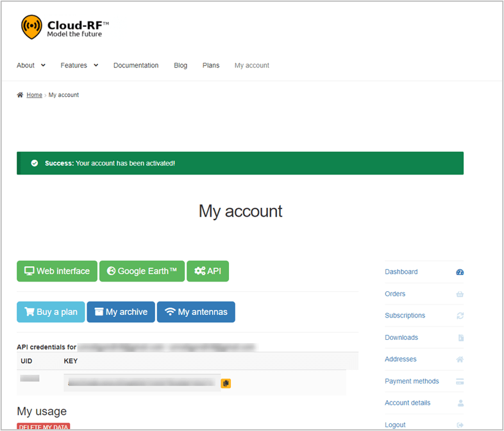The height and width of the screenshot is (431, 504).
Task: Open the Plans page
Action: coord(211,65)
